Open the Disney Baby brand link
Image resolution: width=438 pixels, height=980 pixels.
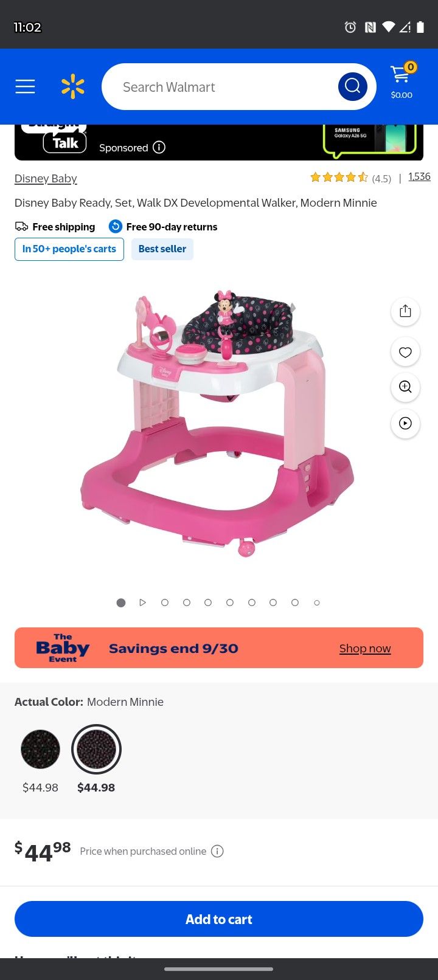(x=46, y=178)
